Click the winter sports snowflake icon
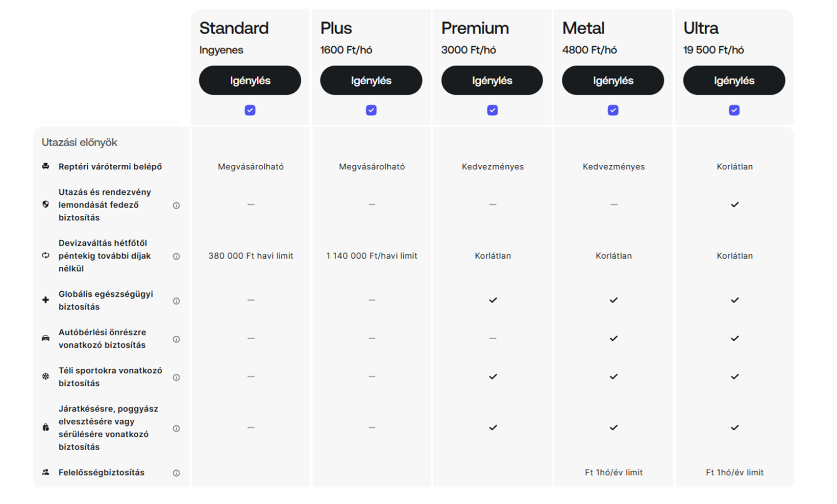 (46, 376)
